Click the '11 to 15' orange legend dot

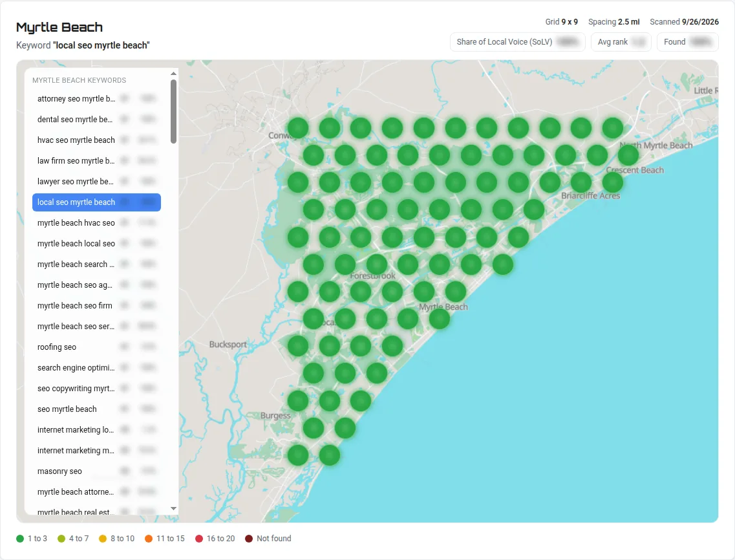(149, 539)
